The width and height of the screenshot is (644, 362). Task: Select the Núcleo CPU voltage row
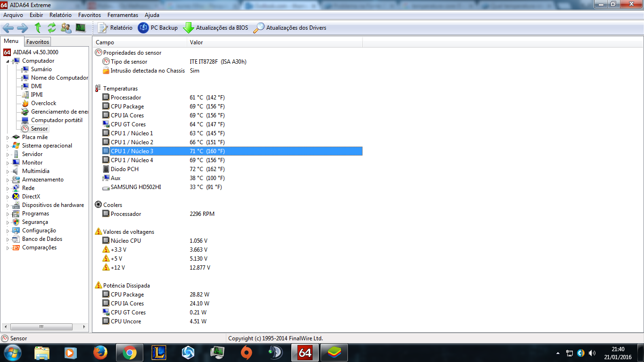228,241
